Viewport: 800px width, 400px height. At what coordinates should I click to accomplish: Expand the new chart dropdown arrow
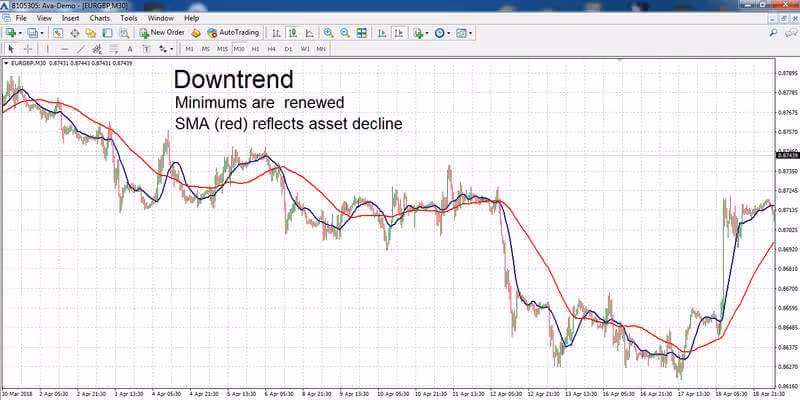(x=19, y=33)
